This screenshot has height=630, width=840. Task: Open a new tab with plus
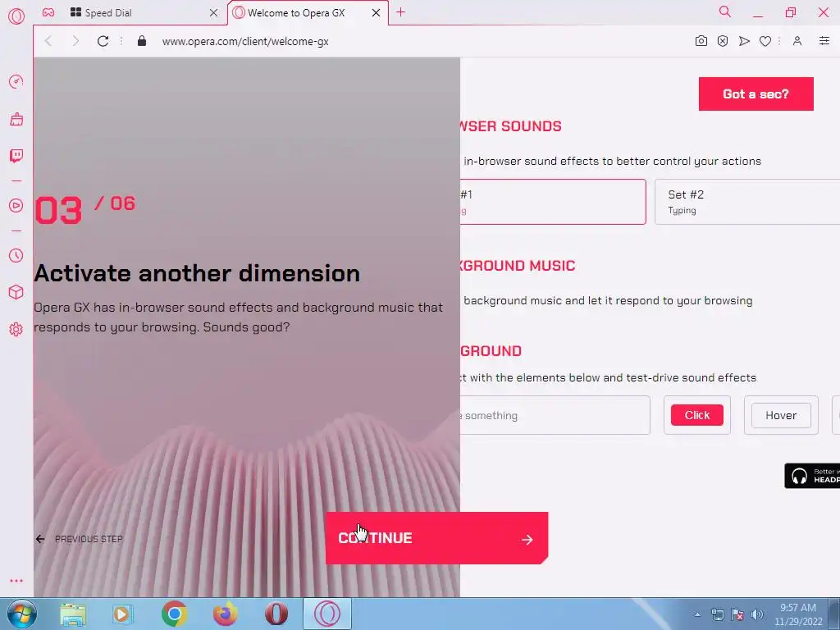pos(400,12)
